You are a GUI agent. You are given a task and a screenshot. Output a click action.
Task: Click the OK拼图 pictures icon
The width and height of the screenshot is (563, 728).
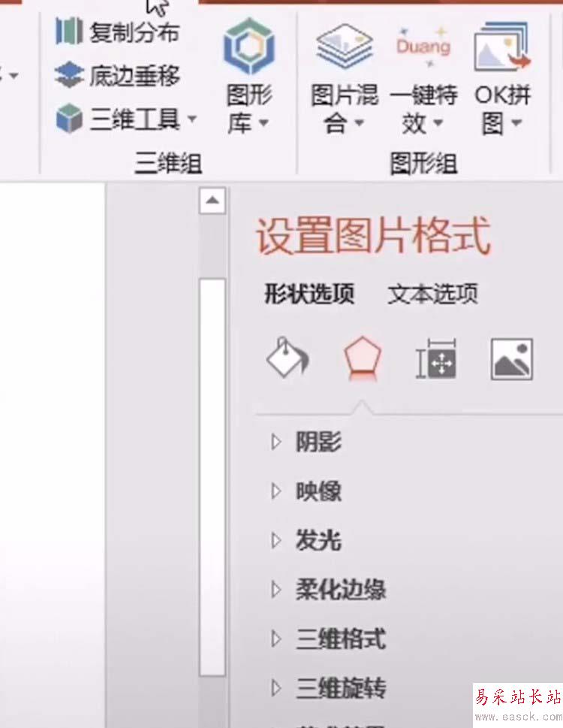[x=502, y=47]
